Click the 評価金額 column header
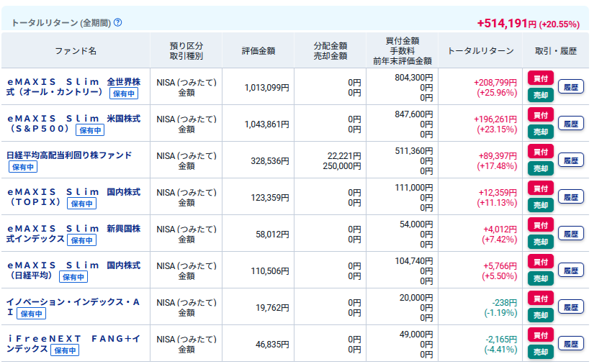 click(258, 50)
